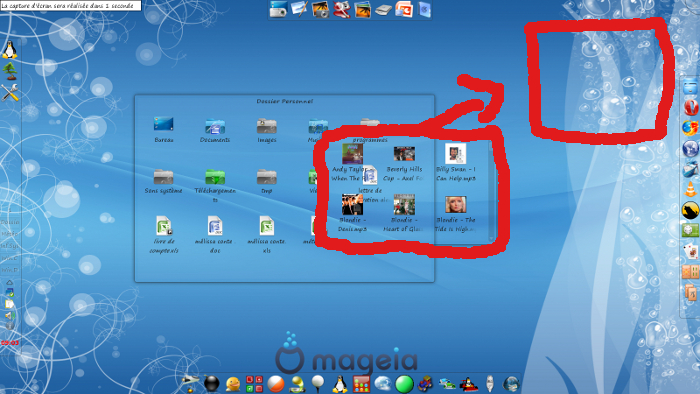This screenshot has height=394, width=700.
Task: Open the wrench and screwdriver settings icon
Action: [9, 92]
